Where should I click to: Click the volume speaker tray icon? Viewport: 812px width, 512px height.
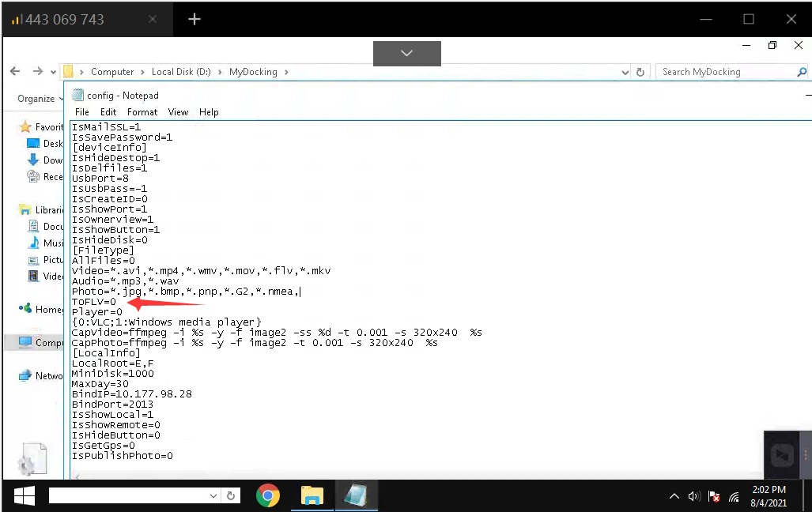tap(694, 496)
